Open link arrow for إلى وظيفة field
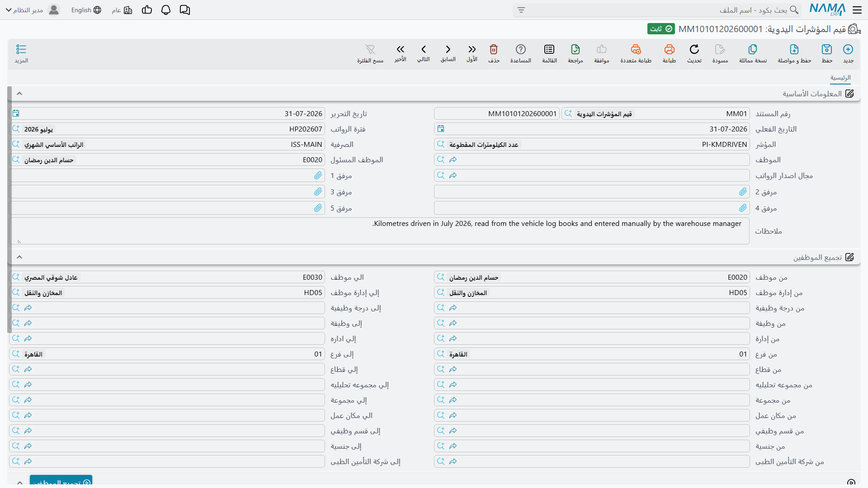868x488 pixels. tap(28, 323)
